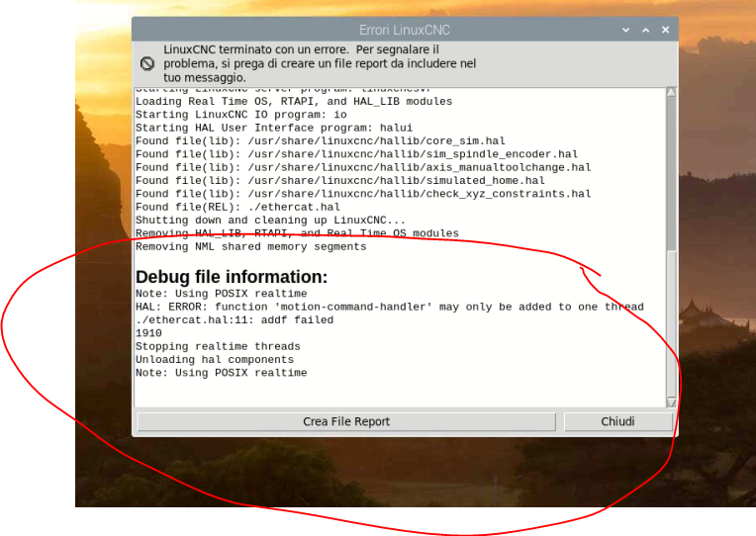Image resolution: width=756 pixels, height=536 pixels.
Task: Click the scrollbar down arrow in the log
Action: pos(671,402)
